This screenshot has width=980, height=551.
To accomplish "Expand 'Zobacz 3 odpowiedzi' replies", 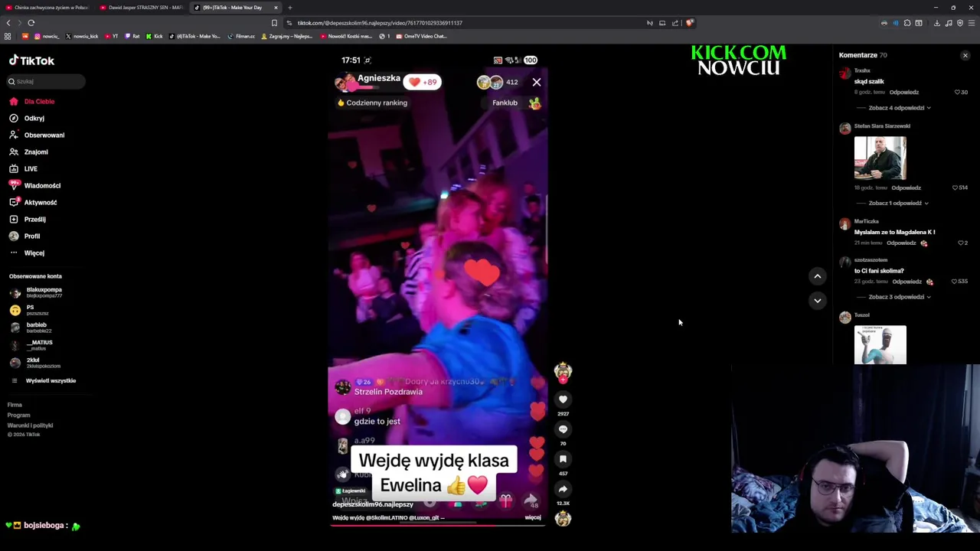I will coord(899,297).
